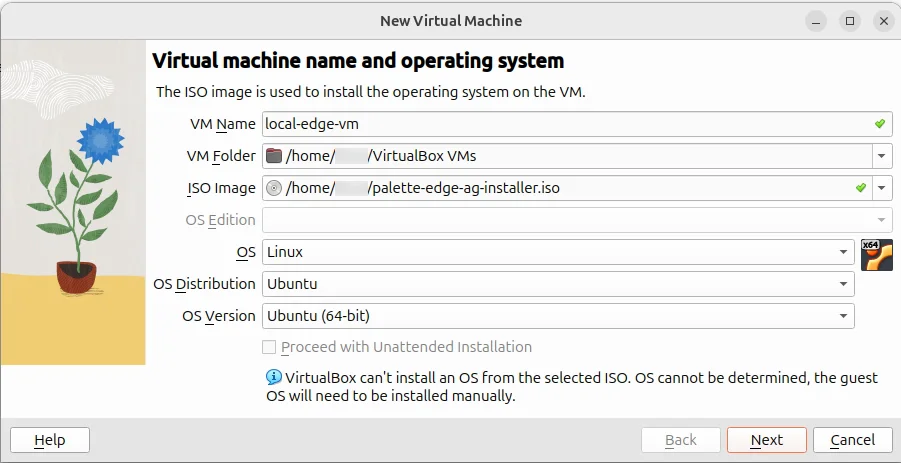The height and width of the screenshot is (463, 901).
Task: Click the VM Folder label
Action: (221, 156)
